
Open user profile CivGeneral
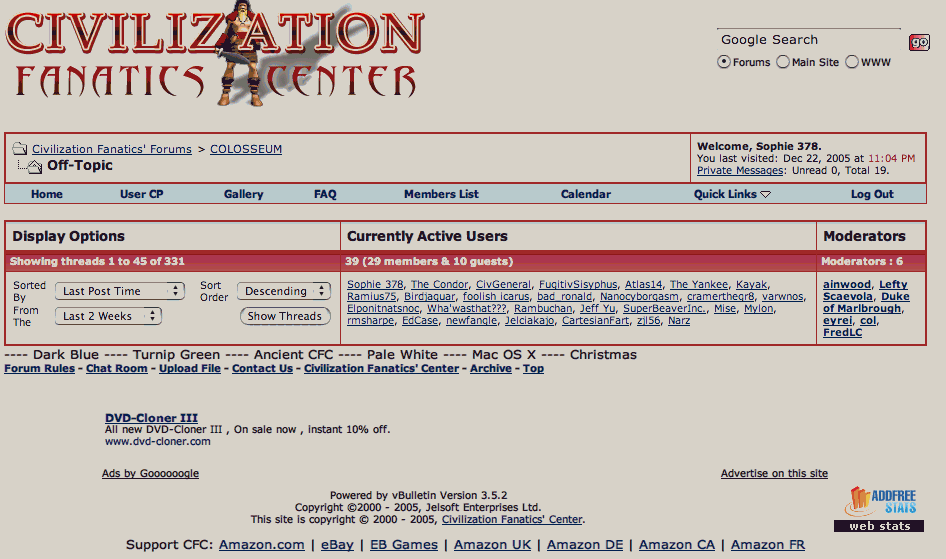tap(503, 285)
